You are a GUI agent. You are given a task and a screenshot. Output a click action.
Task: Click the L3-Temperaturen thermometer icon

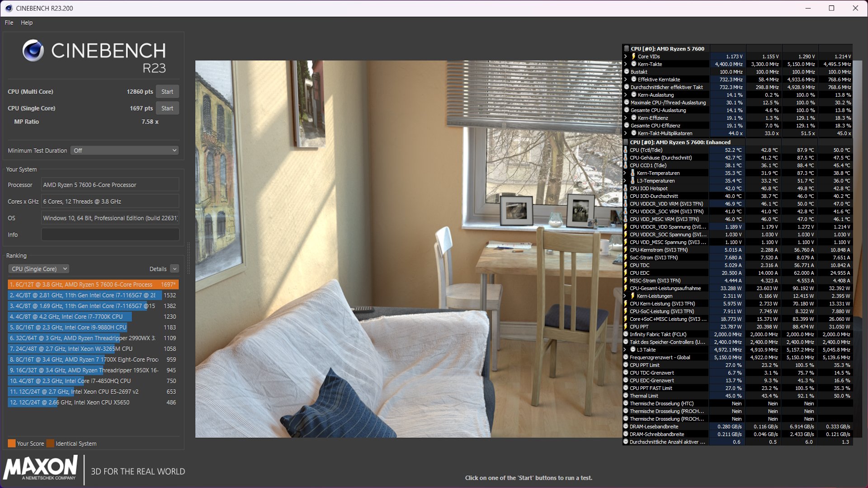click(632, 181)
